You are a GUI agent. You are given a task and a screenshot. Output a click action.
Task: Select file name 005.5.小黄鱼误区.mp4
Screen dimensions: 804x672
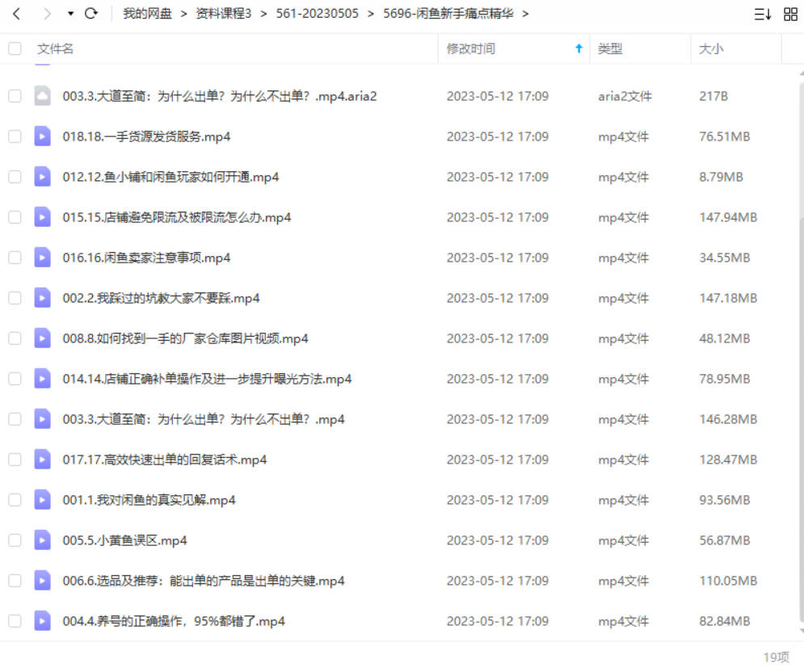(124, 540)
